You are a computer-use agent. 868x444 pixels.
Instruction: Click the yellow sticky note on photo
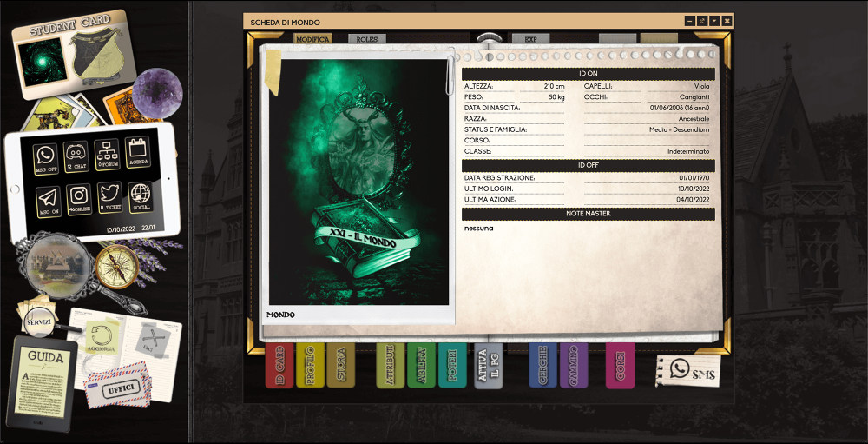[273, 71]
